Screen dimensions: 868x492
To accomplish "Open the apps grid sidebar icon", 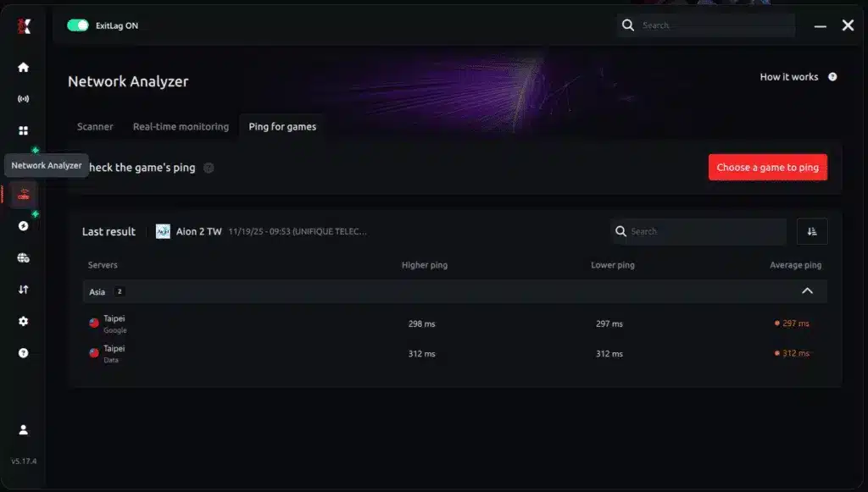I will pyautogui.click(x=23, y=130).
